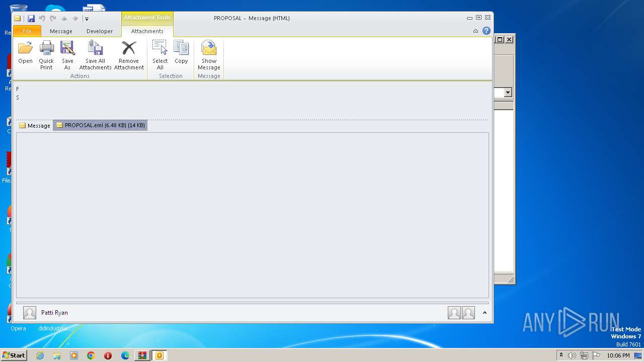
Task: Switch to the Developer ribbon tab
Action: 100,31
